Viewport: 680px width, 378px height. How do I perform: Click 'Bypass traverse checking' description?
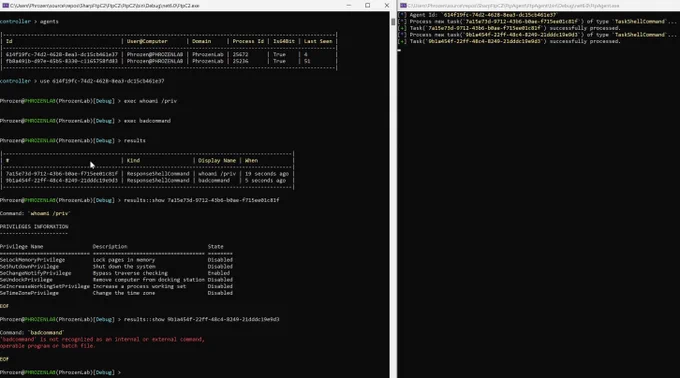pyautogui.click(x=130, y=273)
